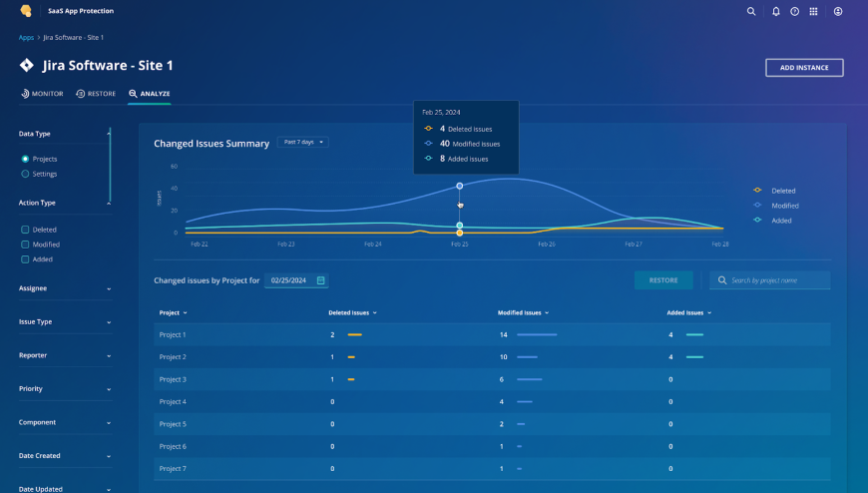
Task: Click the calendar icon in date field
Action: [320, 280]
